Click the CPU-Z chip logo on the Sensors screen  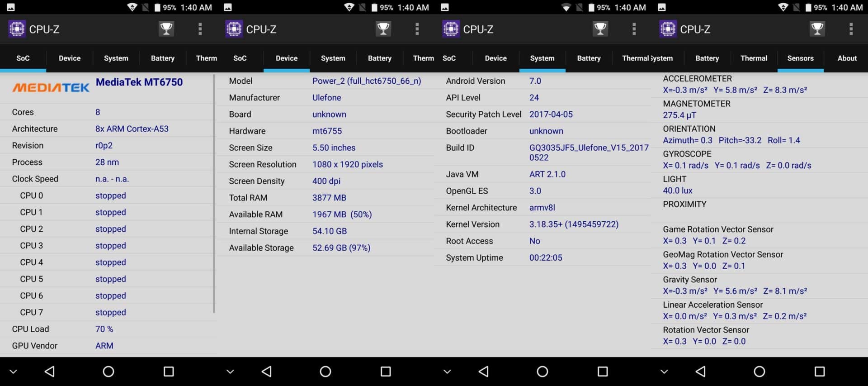click(x=668, y=29)
